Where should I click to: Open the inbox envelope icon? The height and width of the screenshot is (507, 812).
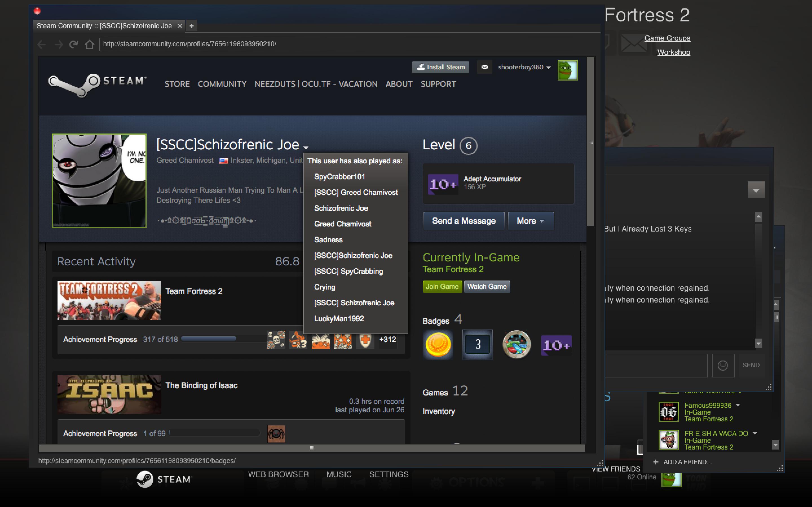coord(484,67)
